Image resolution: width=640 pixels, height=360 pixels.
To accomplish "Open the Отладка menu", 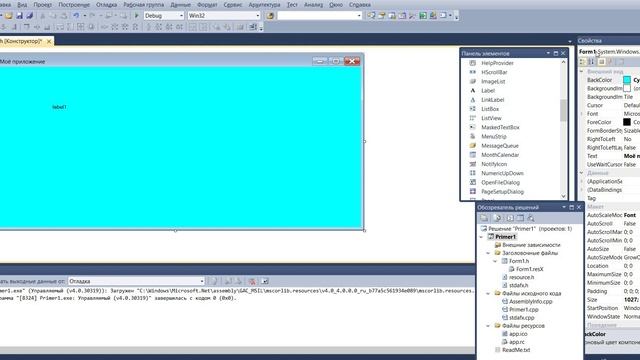I will point(106,4).
